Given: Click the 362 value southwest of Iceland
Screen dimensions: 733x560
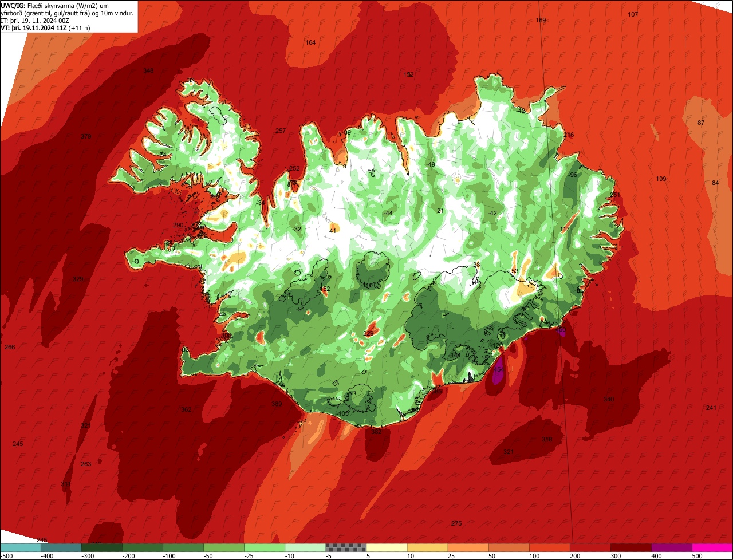Looking at the screenshot, I should (x=186, y=410).
